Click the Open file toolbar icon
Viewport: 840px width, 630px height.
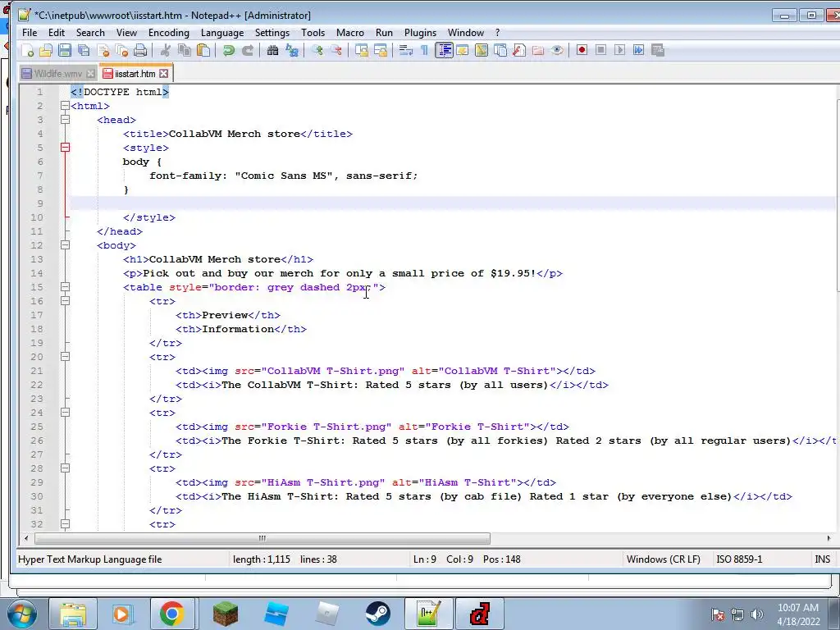[46, 50]
